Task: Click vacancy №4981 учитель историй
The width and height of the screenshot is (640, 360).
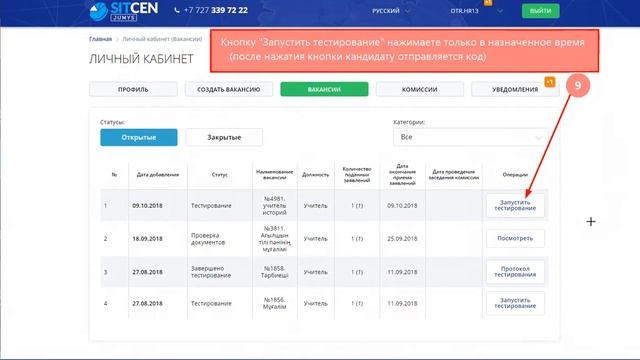Action: pyautogui.click(x=274, y=206)
